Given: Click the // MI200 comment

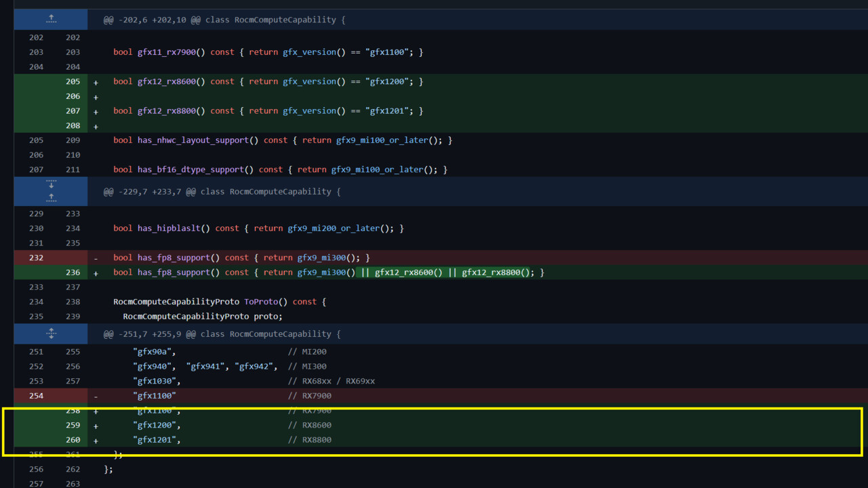Looking at the screenshot, I should point(307,352).
